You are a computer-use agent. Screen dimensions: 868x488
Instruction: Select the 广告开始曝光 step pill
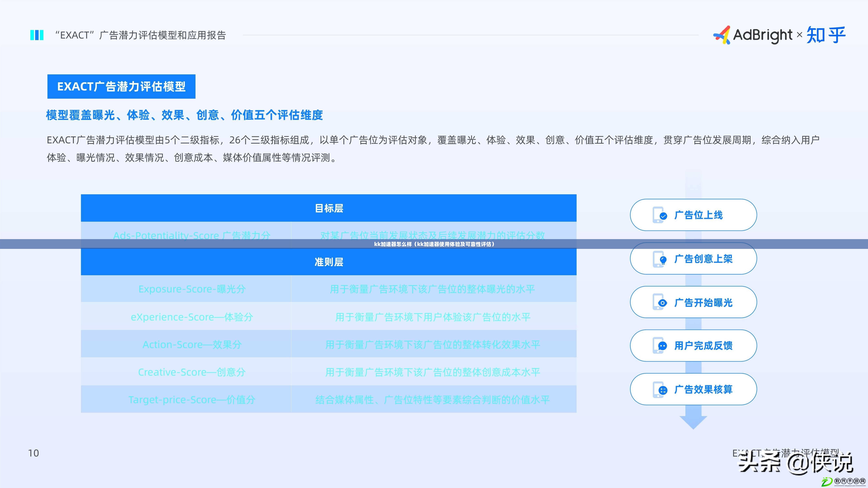(x=694, y=302)
